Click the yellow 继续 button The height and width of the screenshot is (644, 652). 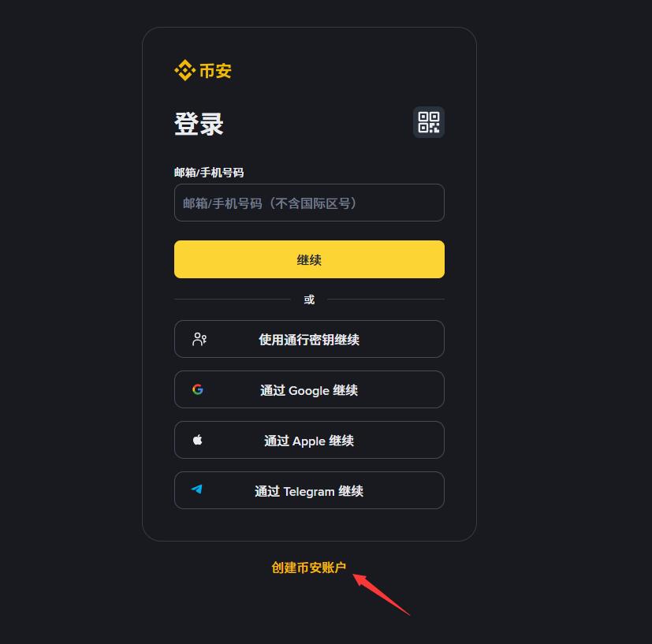tap(309, 259)
